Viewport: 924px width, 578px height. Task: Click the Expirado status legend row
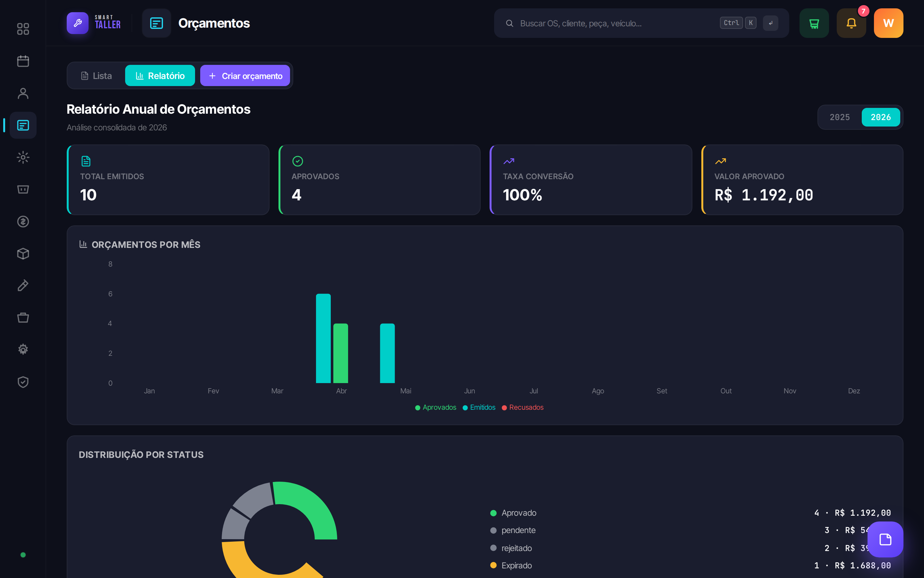[x=690, y=565]
